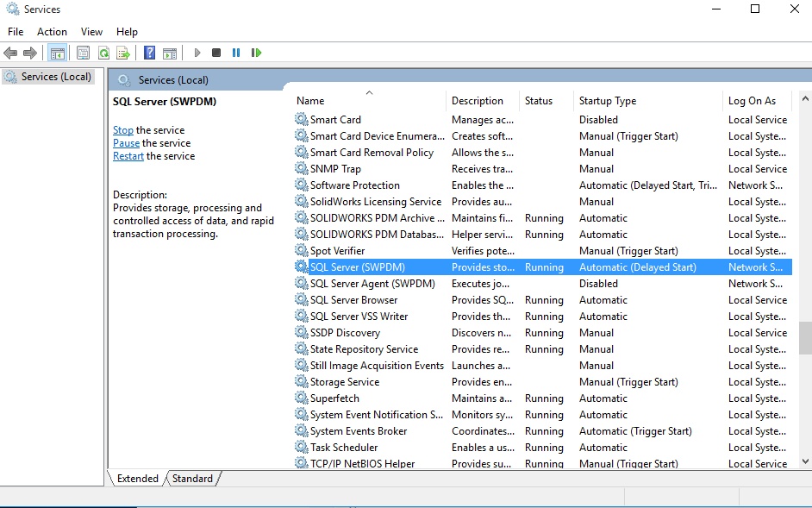The height and width of the screenshot is (508, 812).
Task: Open the Action menu
Action: coord(52,32)
